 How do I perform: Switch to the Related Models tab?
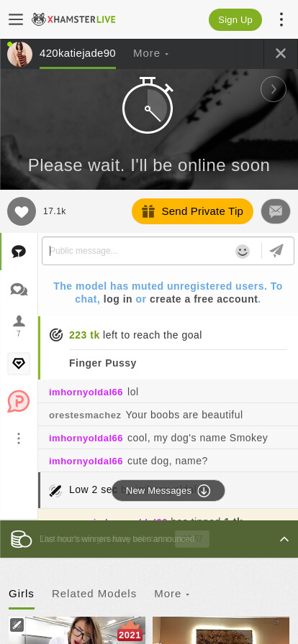tap(94, 594)
